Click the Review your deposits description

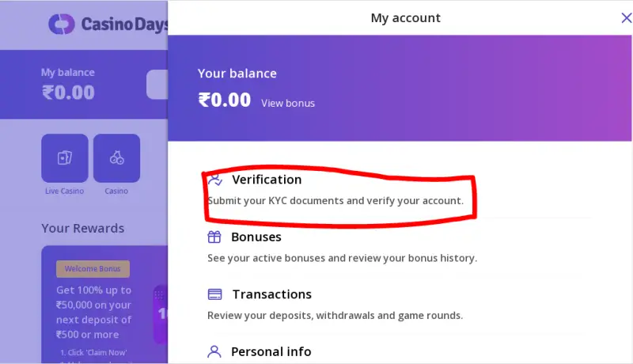pos(335,315)
